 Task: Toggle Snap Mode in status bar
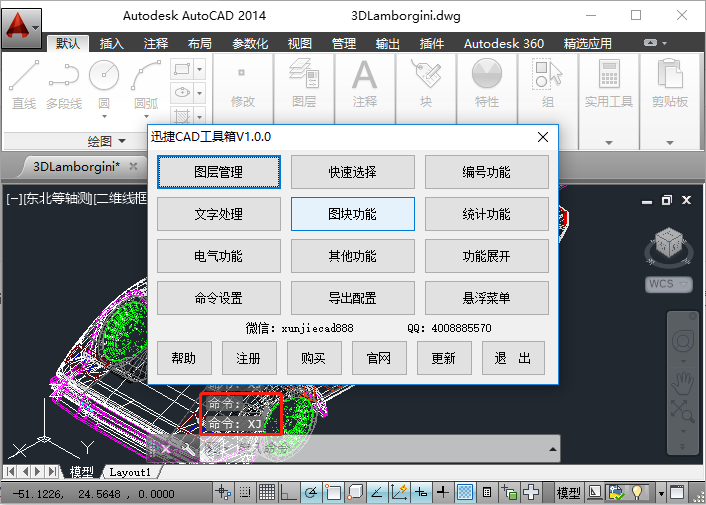[x=245, y=493]
